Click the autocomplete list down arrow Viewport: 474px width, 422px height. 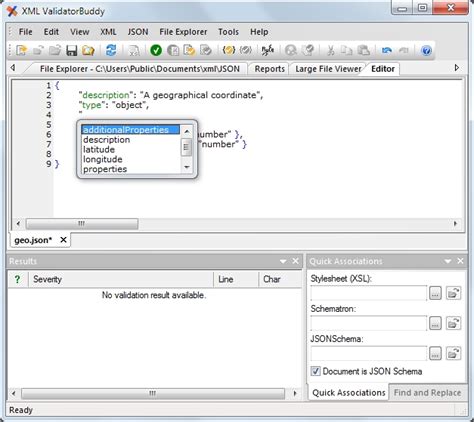187,167
